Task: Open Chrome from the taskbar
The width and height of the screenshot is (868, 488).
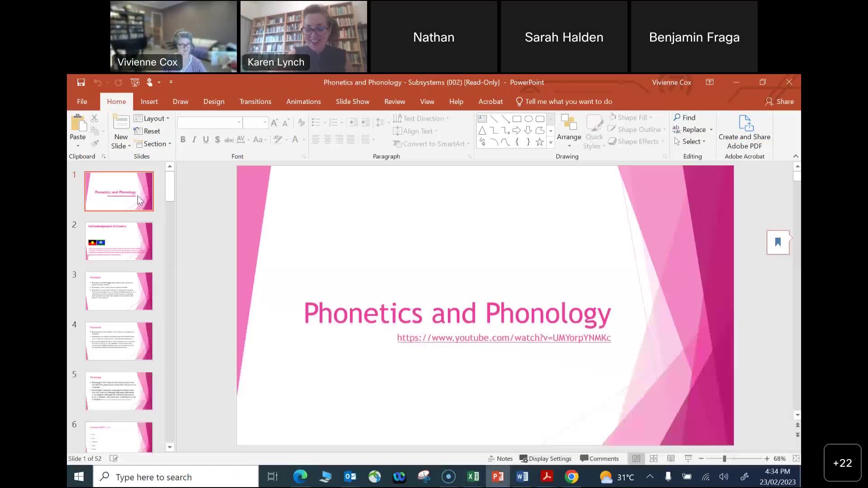Action: tap(572, 477)
